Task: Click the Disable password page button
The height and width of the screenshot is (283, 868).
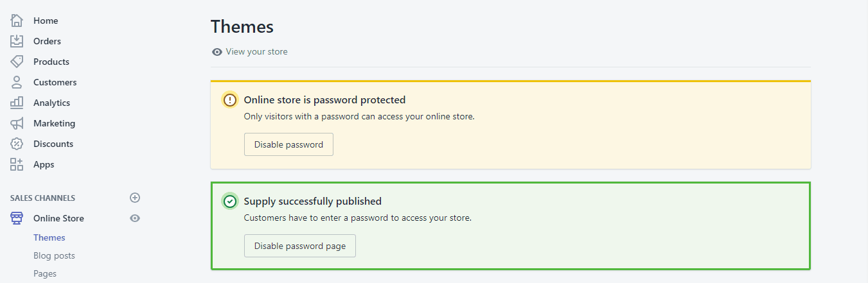Action: [x=300, y=246]
